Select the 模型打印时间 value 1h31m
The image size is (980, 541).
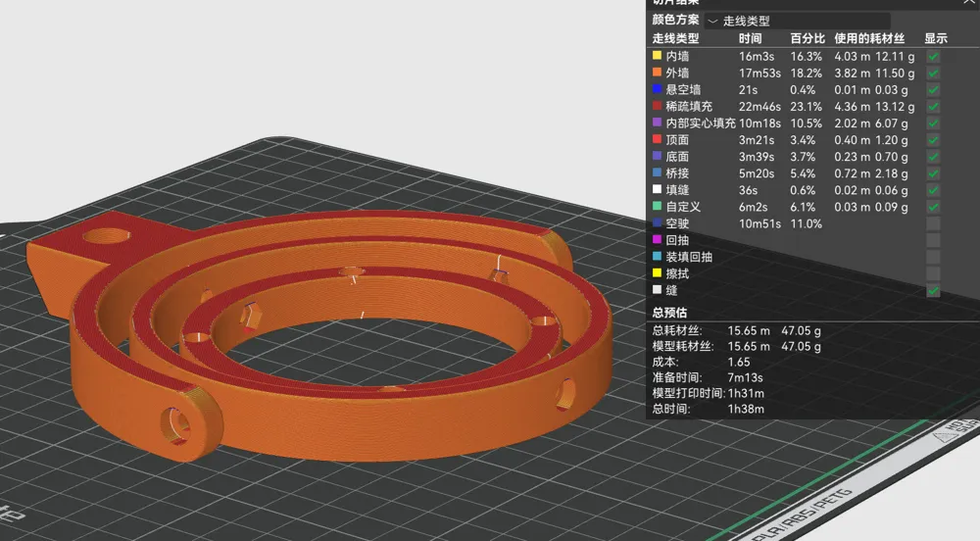746,394
